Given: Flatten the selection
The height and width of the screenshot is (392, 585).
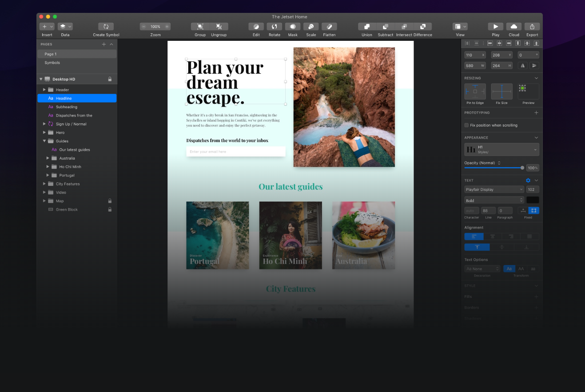Looking at the screenshot, I should (x=329, y=27).
